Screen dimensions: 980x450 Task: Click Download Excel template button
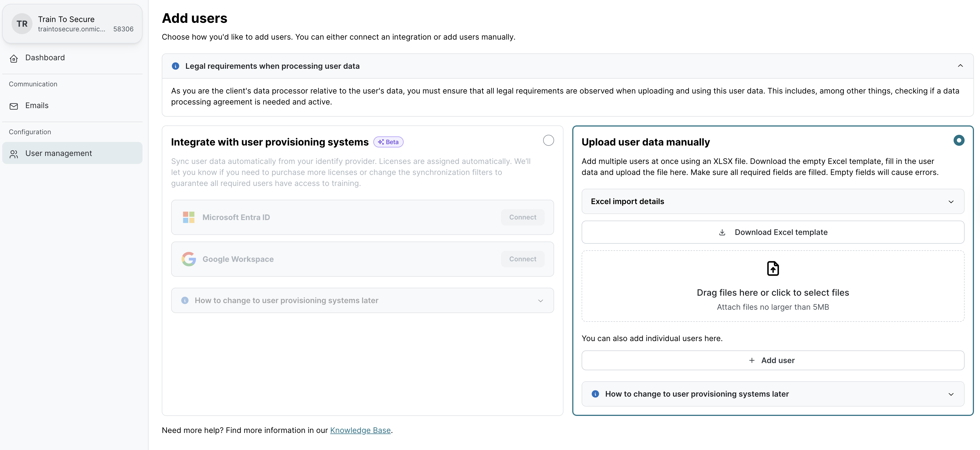point(773,232)
